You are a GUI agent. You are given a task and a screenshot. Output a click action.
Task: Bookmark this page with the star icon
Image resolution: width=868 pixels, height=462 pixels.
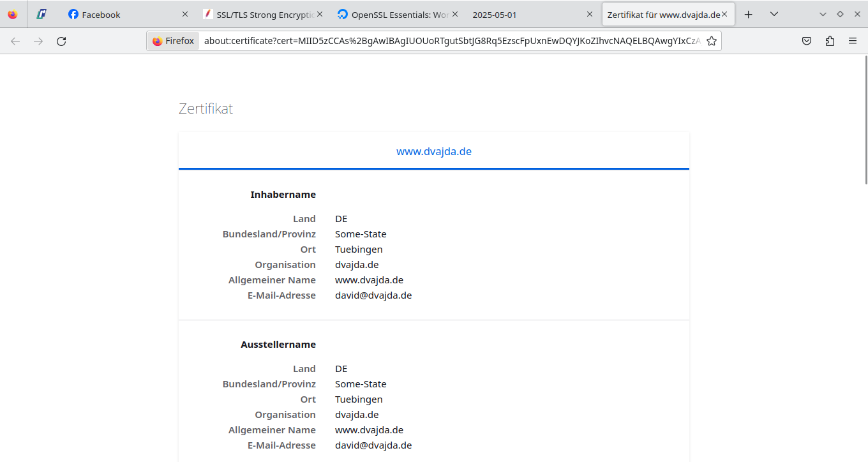712,41
